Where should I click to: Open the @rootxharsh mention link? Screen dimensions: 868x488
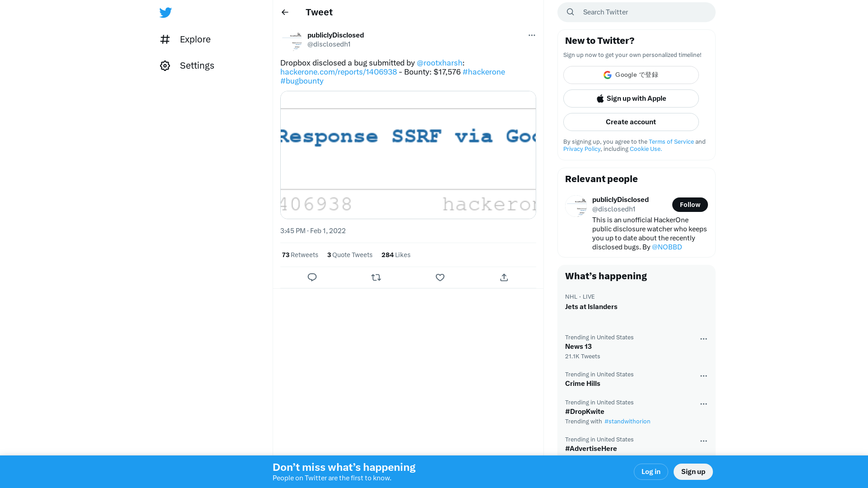[x=439, y=63]
